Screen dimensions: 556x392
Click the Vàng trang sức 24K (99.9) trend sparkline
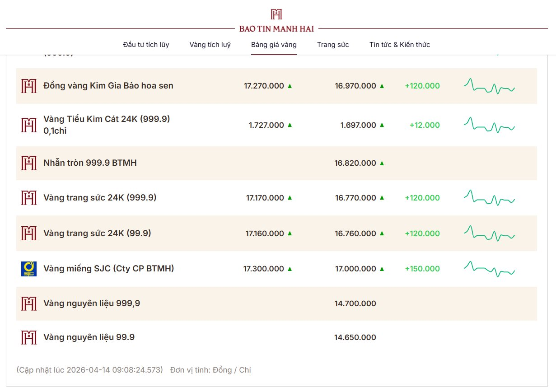click(489, 233)
